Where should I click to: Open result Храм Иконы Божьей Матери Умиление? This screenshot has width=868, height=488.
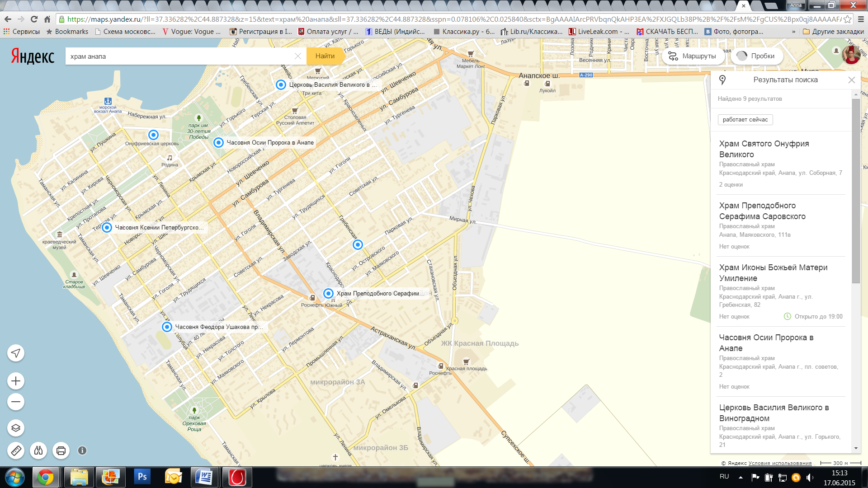coord(773,273)
